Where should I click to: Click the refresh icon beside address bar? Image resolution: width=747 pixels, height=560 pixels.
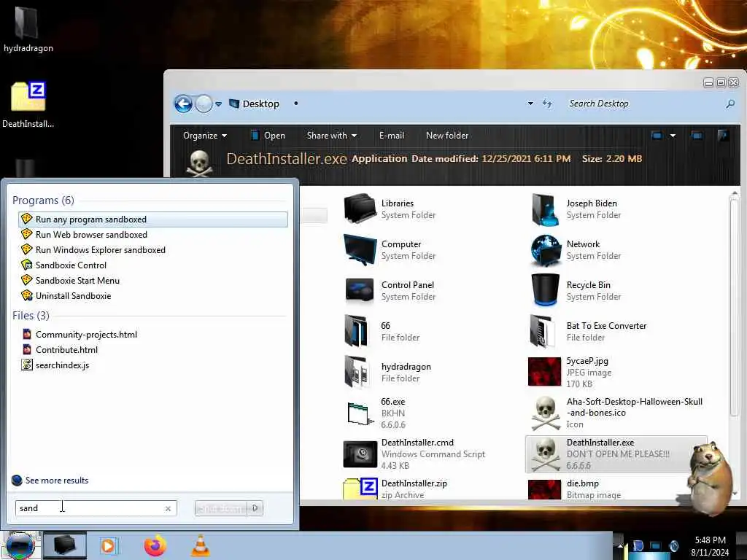[x=547, y=104]
